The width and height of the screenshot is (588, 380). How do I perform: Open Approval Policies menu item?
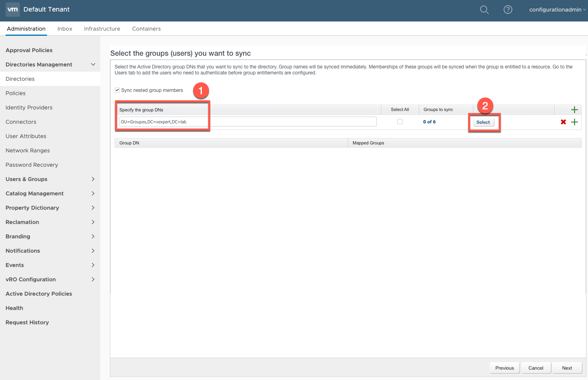[x=29, y=50]
